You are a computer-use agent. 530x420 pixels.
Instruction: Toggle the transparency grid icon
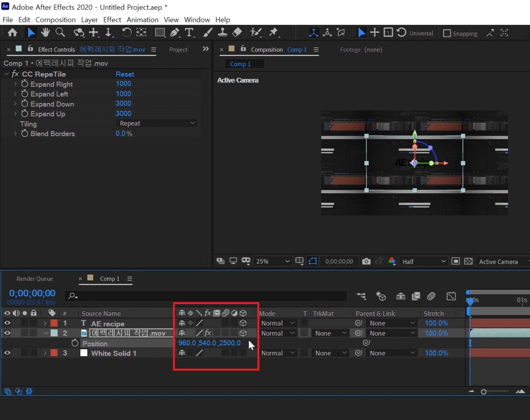469,261
